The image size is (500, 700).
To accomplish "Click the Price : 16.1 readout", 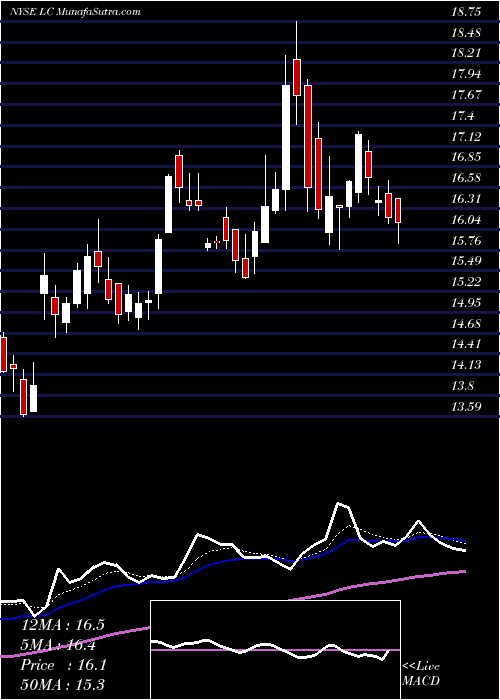I will pos(63,665).
